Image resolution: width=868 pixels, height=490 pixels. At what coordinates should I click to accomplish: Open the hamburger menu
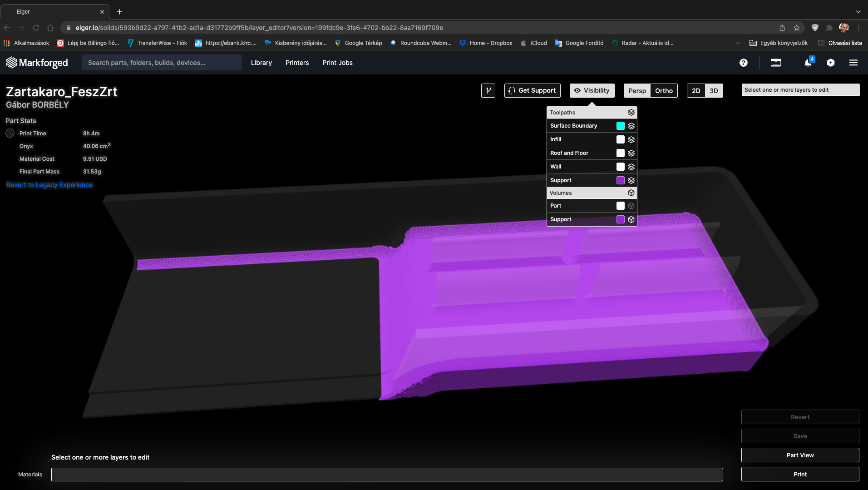853,63
